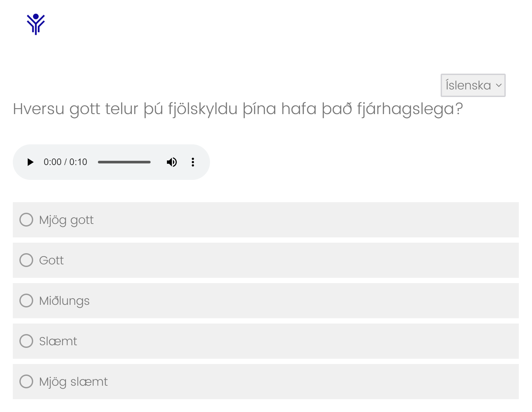Click the 'Gott' answer label text
The image size is (532, 412).
pyautogui.click(x=51, y=260)
